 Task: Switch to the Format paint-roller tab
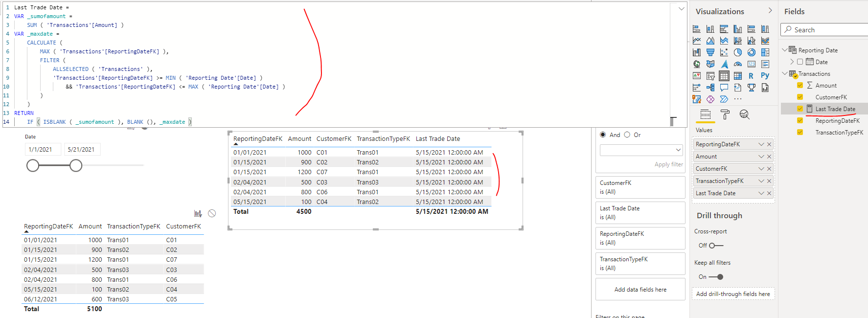pos(725,115)
